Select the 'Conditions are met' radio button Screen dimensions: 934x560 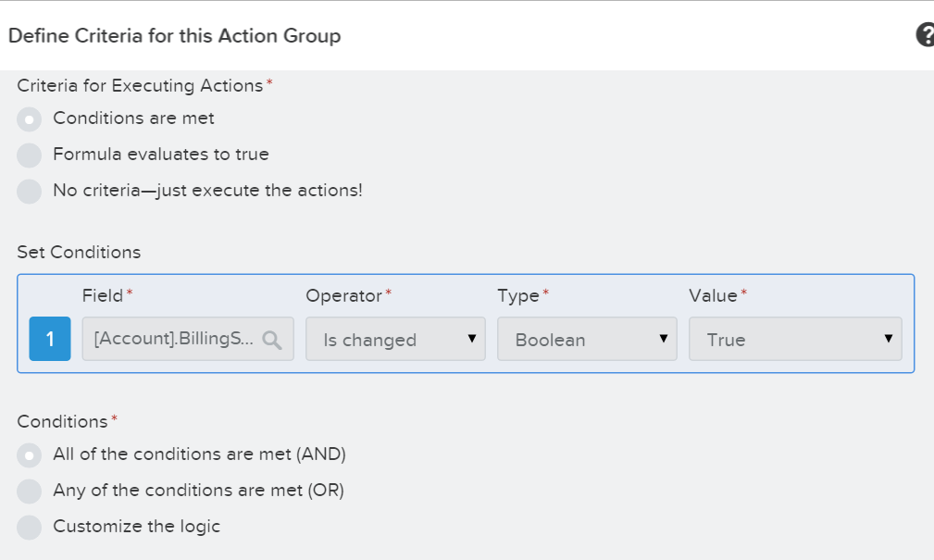[x=30, y=119]
